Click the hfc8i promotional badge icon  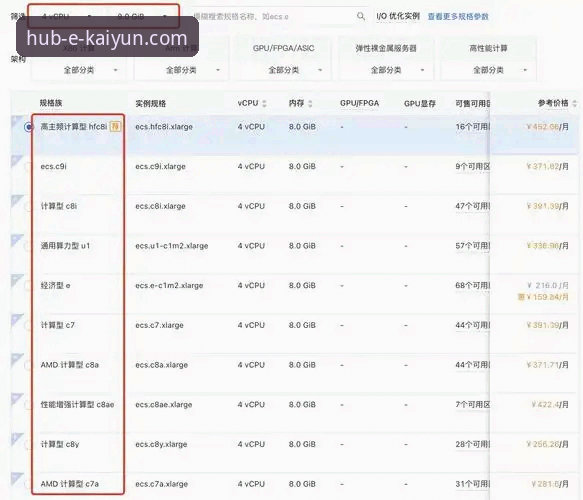coord(115,126)
